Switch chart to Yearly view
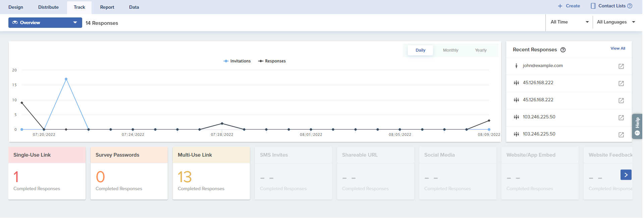The width and height of the screenshot is (644, 218). point(480,50)
